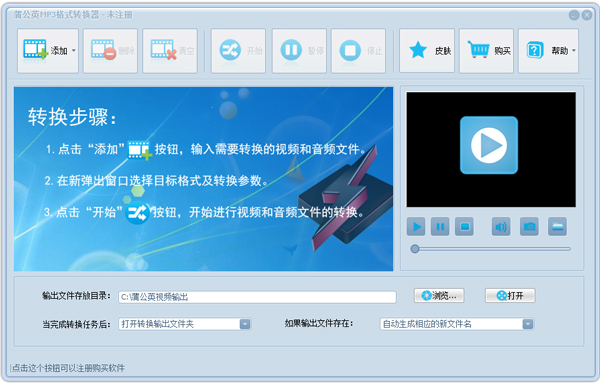Open the 当完成转换任务后 dropdown
This screenshot has width=600, height=383.
click(x=185, y=324)
